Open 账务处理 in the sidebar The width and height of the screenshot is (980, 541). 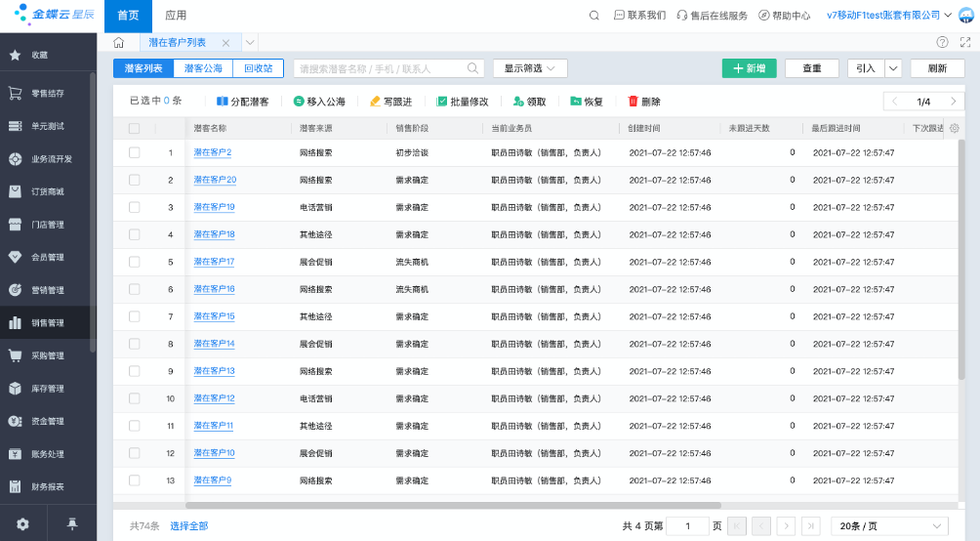pos(48,454)
